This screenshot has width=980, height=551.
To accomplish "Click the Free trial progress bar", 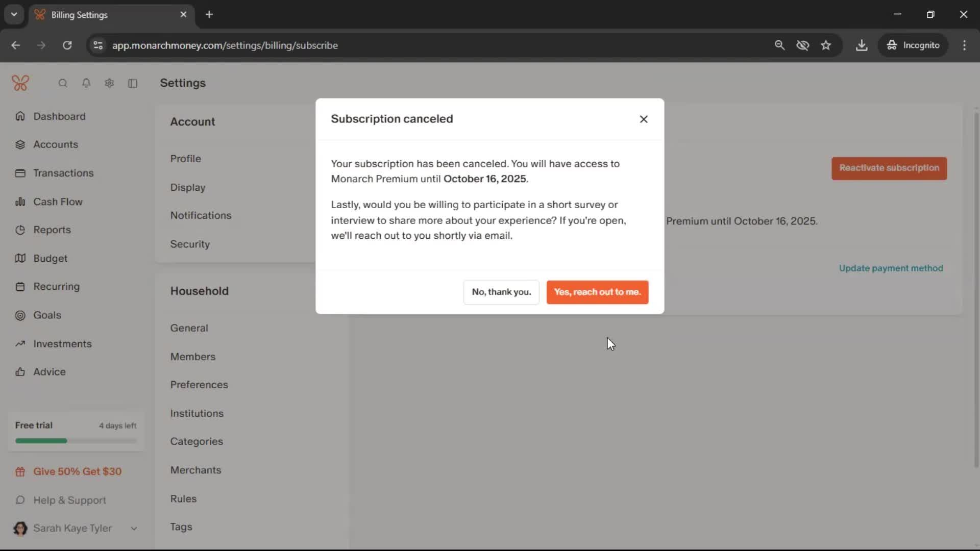I will click(x=76, y=441).
